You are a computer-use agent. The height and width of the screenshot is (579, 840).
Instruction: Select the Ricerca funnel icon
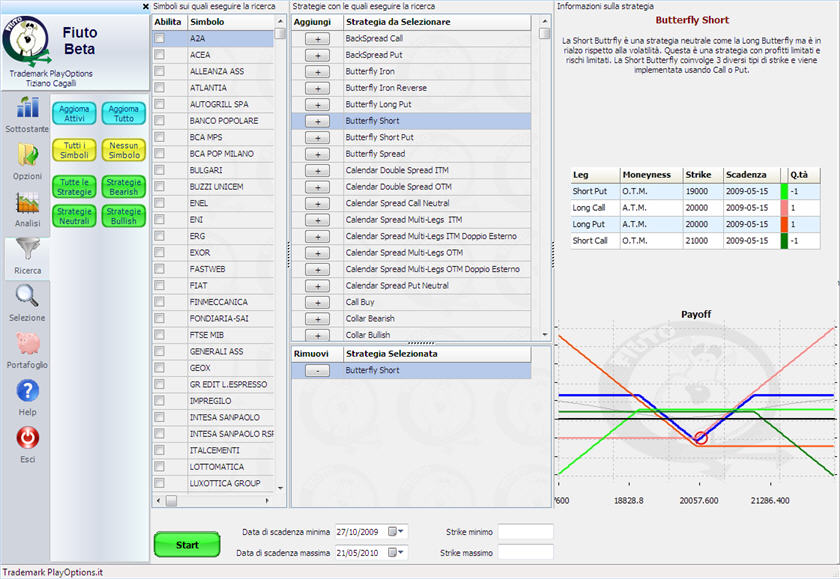coord(27,249)
